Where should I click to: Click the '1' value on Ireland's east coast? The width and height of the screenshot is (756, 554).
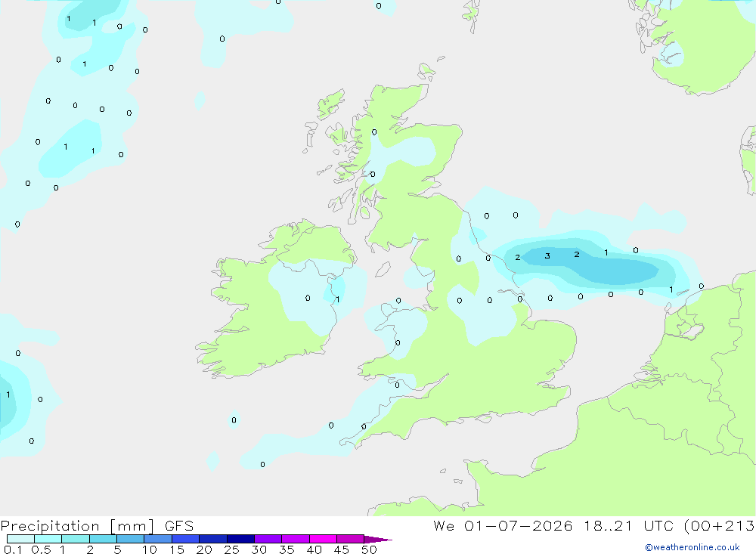337,299
